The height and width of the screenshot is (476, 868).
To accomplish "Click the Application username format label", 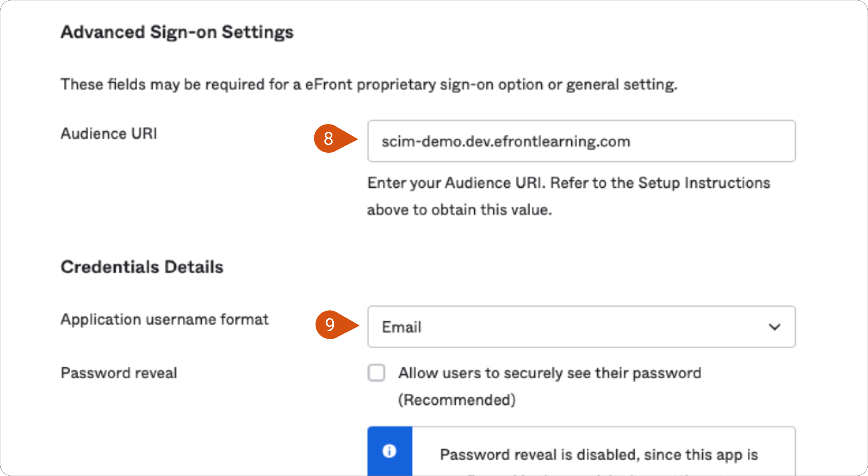I will coord(165,319).
